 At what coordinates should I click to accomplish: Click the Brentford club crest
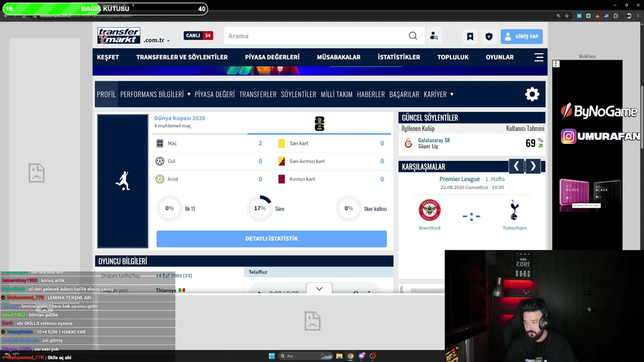tap(430, 210)
